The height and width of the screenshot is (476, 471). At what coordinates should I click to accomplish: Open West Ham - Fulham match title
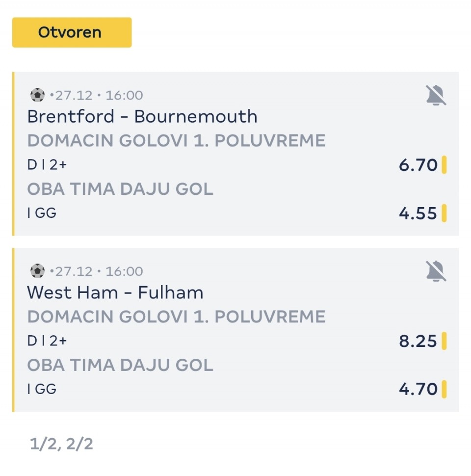[x=115, y=293]
